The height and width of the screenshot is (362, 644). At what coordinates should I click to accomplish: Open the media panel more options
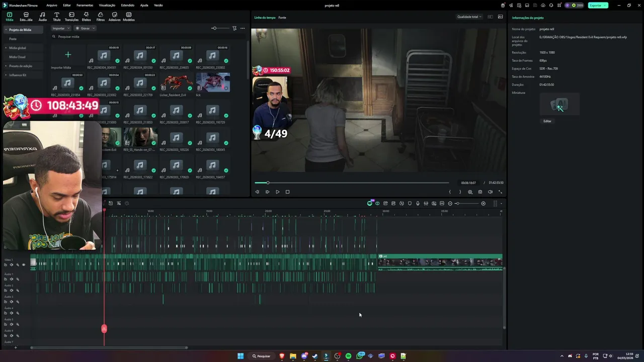click(x=243, y=28)
